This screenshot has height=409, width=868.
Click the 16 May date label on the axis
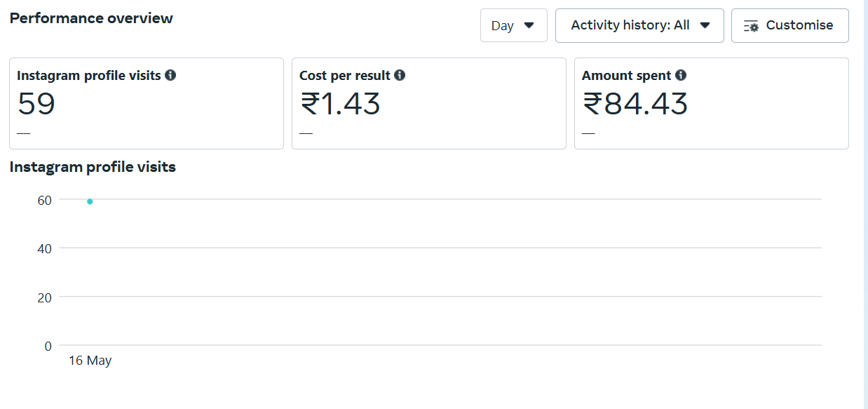[90, 361]
